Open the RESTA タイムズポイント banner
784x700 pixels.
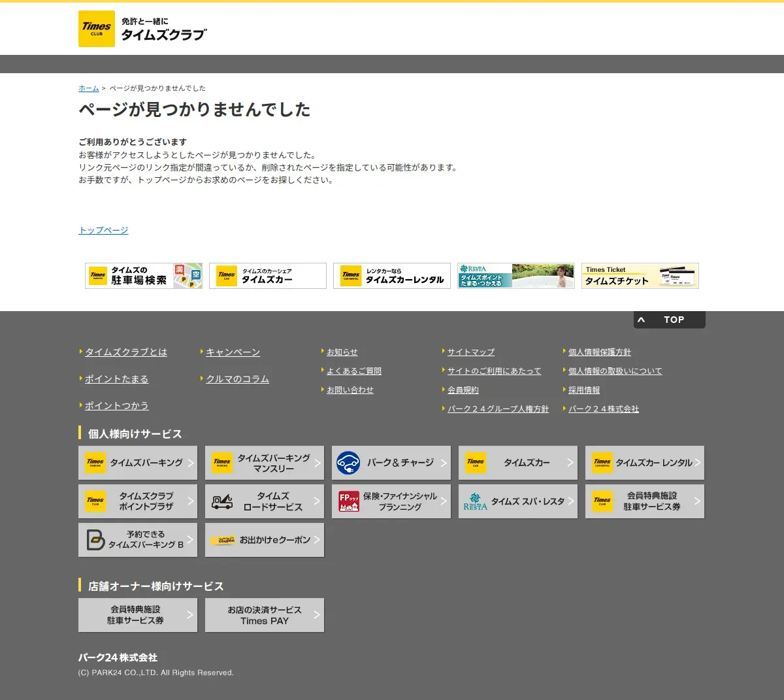point(516,276)
